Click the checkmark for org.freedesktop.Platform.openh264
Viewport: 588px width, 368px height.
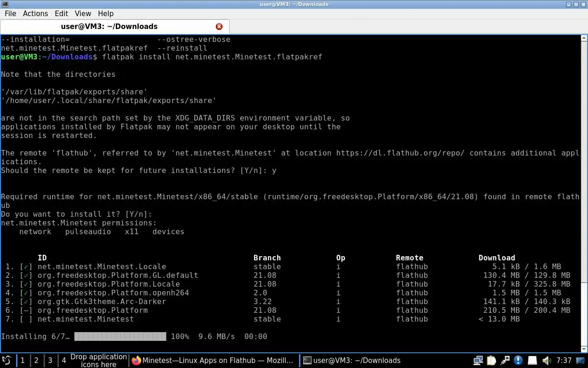coord(26,293)
